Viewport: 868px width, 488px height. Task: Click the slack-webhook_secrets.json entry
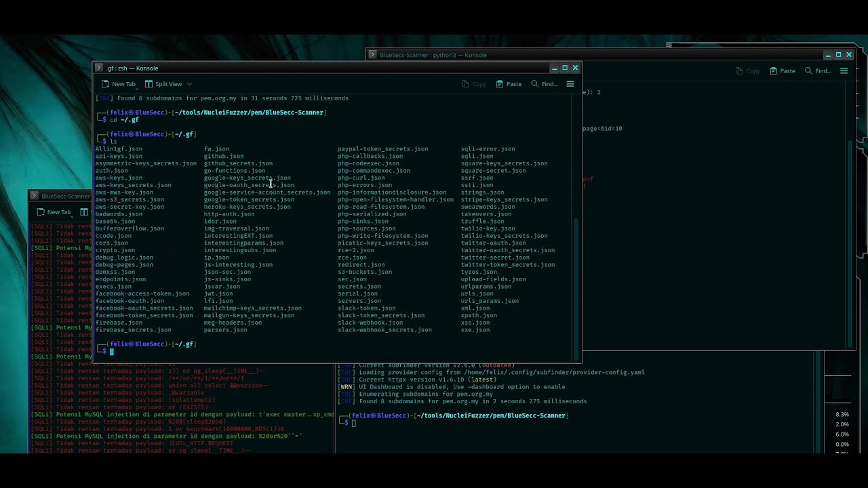(x=385, y=330)
